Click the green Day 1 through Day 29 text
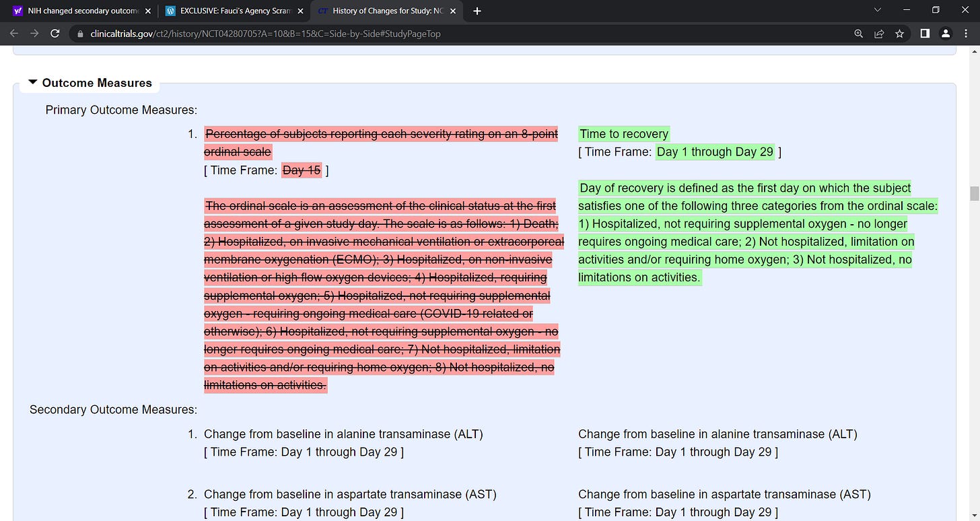 point(715,151)
